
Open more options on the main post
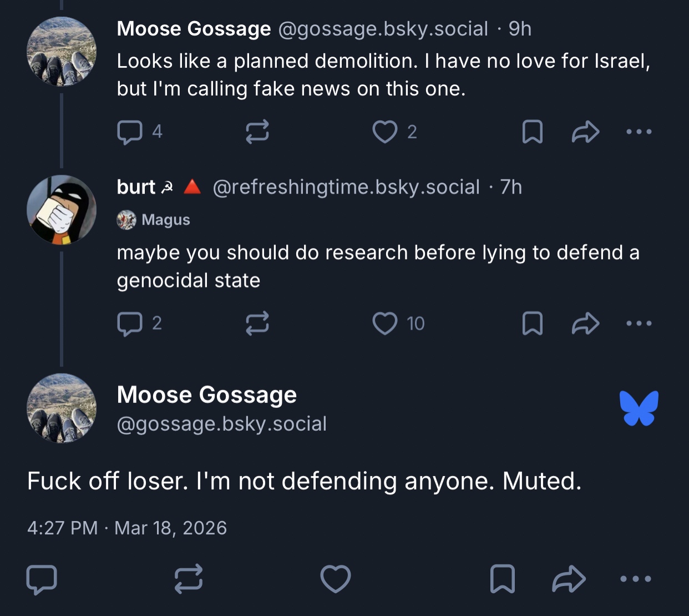(x=635, y=579)
